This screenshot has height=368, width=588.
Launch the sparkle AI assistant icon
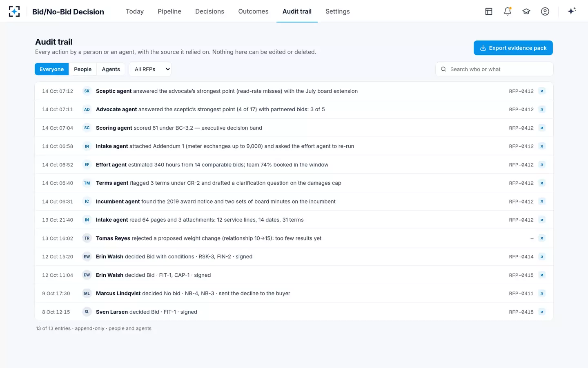tap(572, 11)
